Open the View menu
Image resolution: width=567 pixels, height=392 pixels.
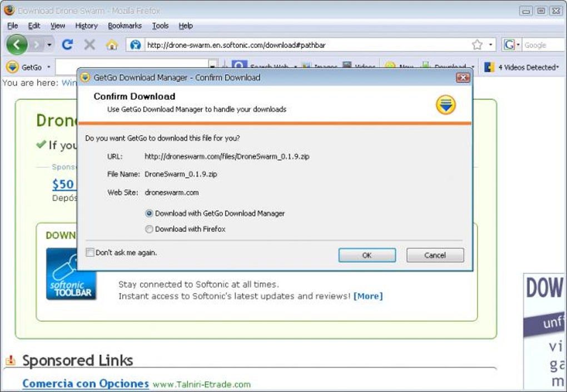click(57, 26)
